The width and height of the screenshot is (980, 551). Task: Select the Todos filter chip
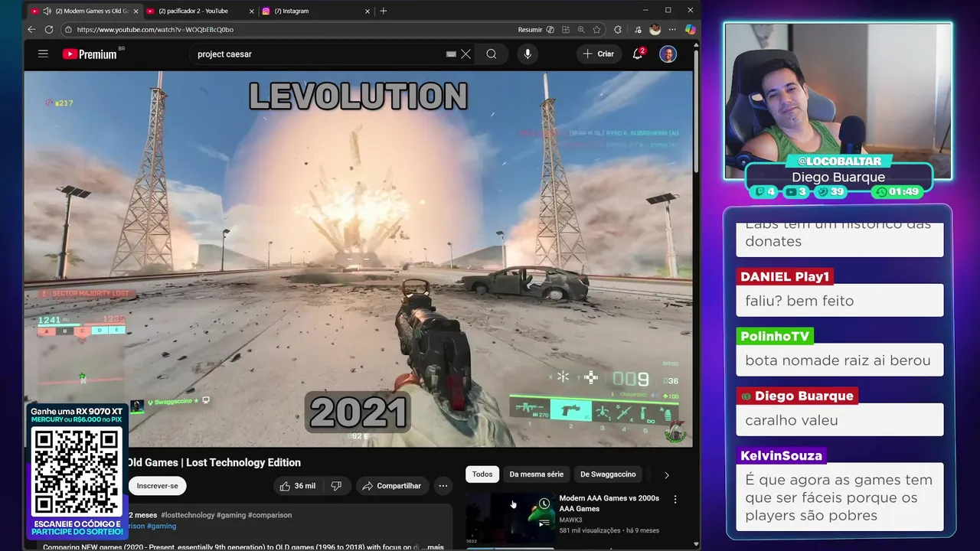coord(482,474)
